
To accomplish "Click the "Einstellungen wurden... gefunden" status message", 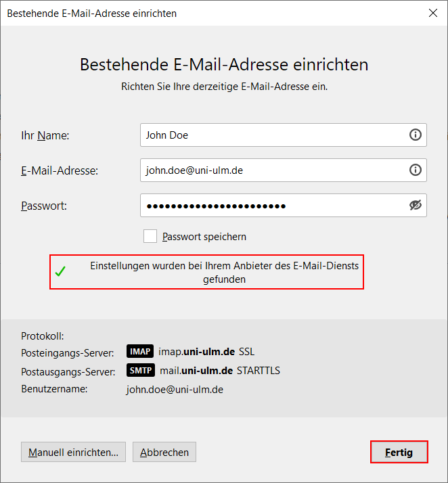I will tap(224, 272).
